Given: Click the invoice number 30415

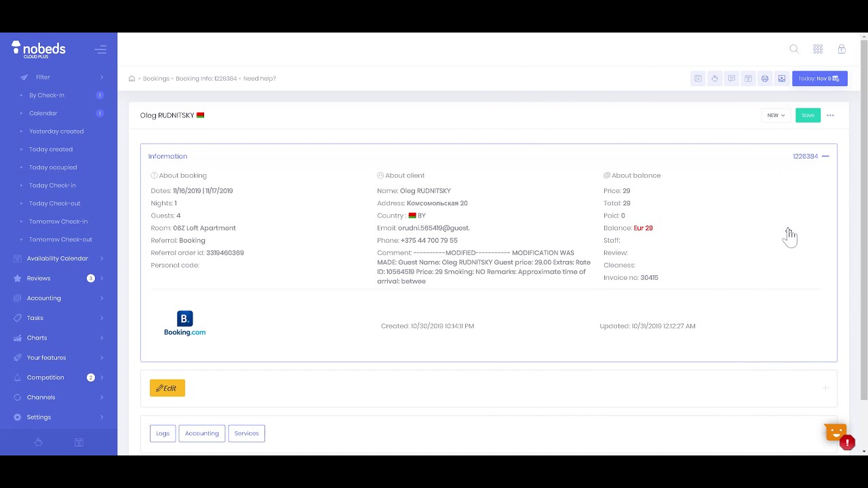Looking at the screenshot, I should pyautogui.click(x=650, y=278).
